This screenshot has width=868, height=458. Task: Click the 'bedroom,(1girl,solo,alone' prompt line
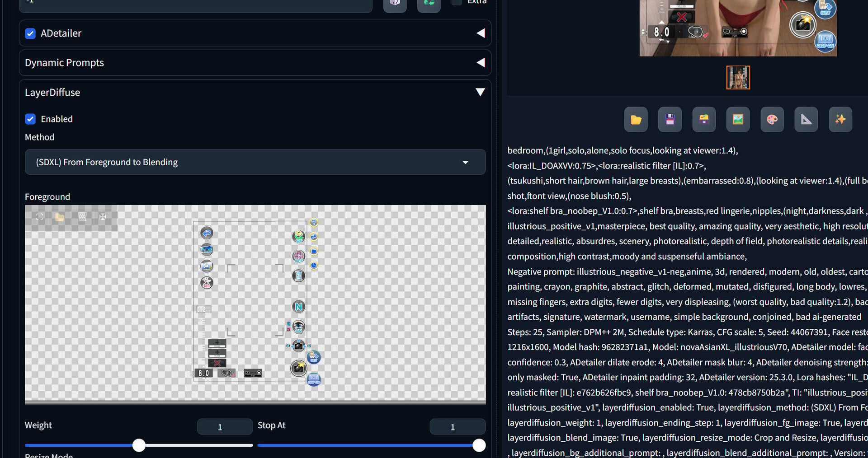[x=623, y=150]
